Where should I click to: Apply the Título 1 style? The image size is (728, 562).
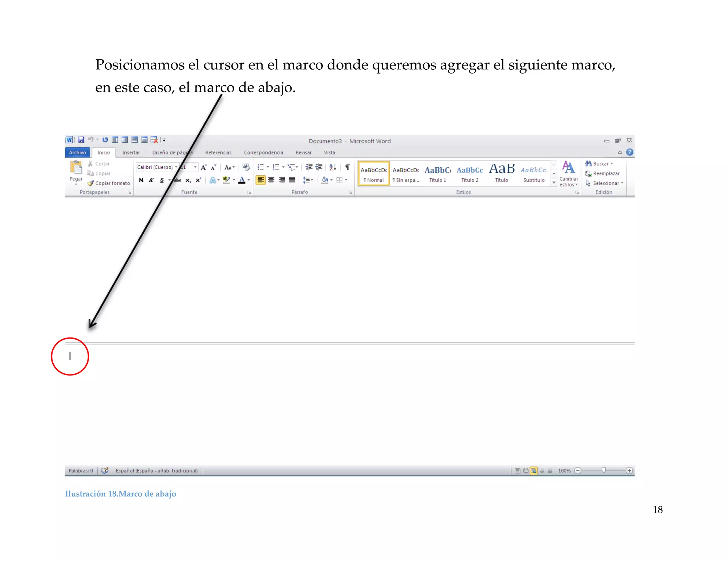[x=438, y=174]
